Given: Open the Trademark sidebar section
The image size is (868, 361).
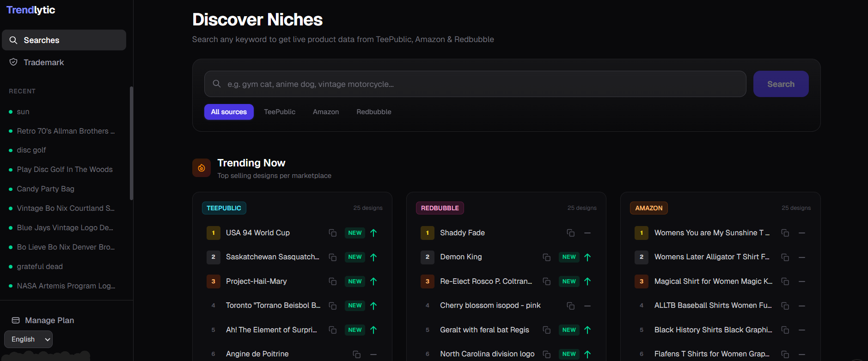Looking at the screenshot, I should [43, 62].
